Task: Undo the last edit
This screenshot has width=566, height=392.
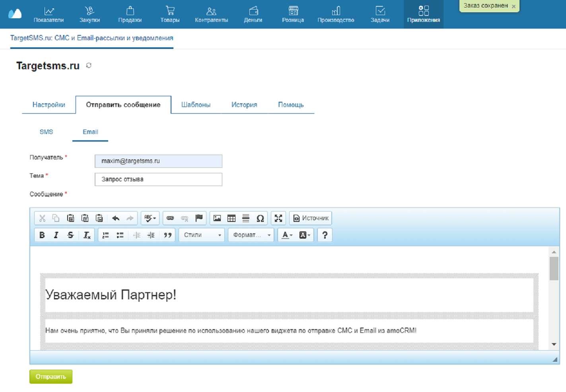Action: click(x=116, y=218)
